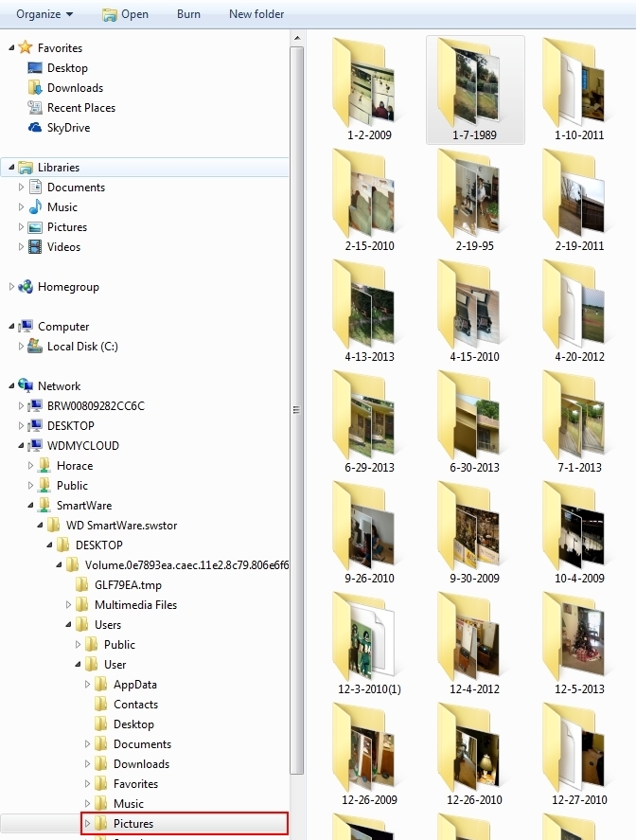Select the Music folder under User
This screenshot has width=636, height=840.
[129, 804]
